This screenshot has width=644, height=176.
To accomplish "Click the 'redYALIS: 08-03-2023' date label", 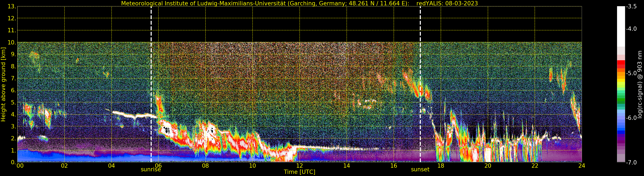I will tap(447, 3).
